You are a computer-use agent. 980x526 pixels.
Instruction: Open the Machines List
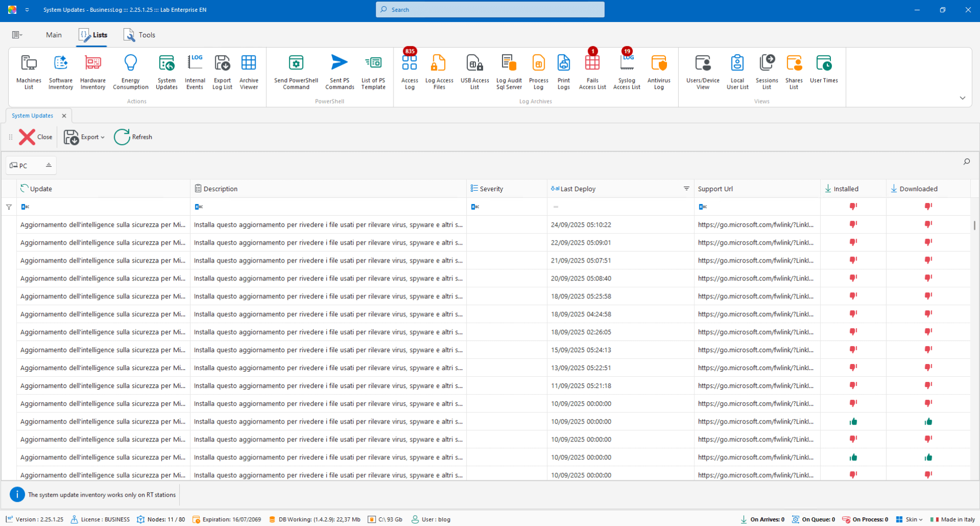(29, 72)
